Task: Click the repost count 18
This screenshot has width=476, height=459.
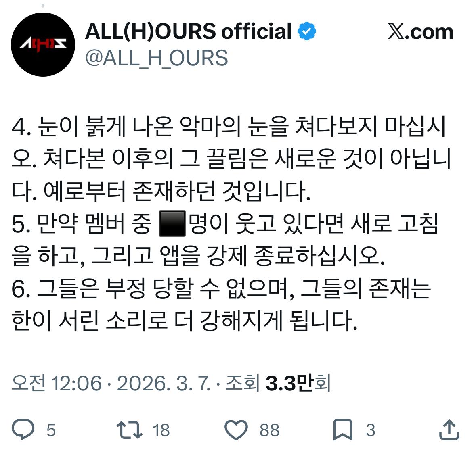Action: click(x=161, y=430)
